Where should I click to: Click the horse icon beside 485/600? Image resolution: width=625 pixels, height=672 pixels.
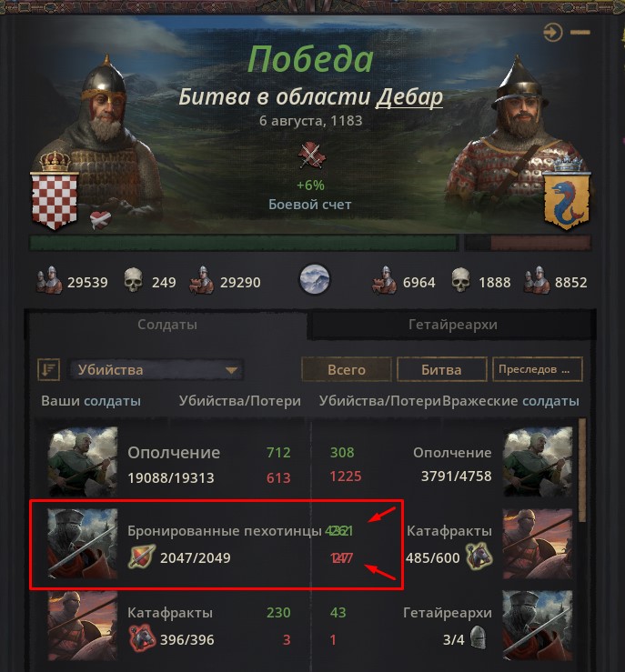click(x=479, y=556)
